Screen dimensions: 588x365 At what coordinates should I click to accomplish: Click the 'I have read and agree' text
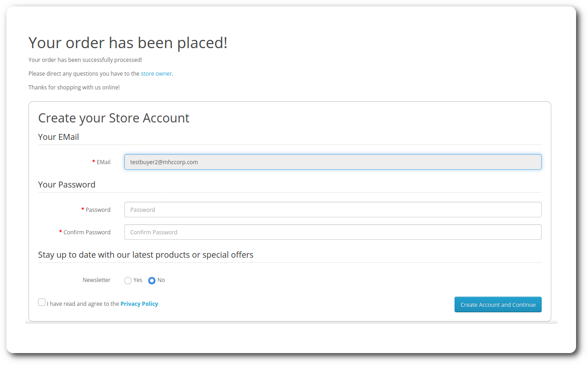(83, 304)
